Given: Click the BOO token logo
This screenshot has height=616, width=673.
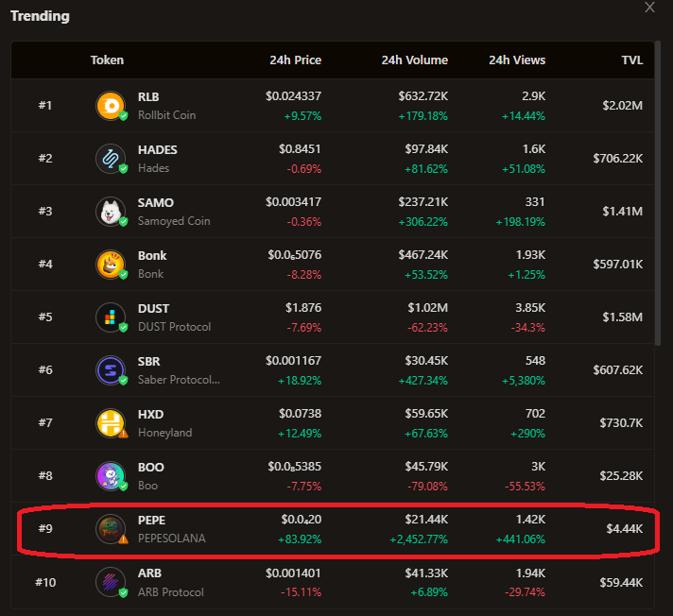Looking at the screenshot, I should (x=111, y=476).
